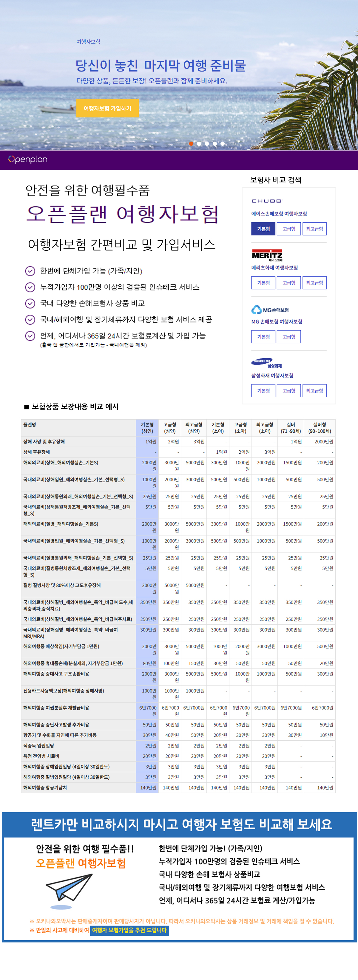
Task: Click the CHUBB insurer logo
Action: coord(267,201)
